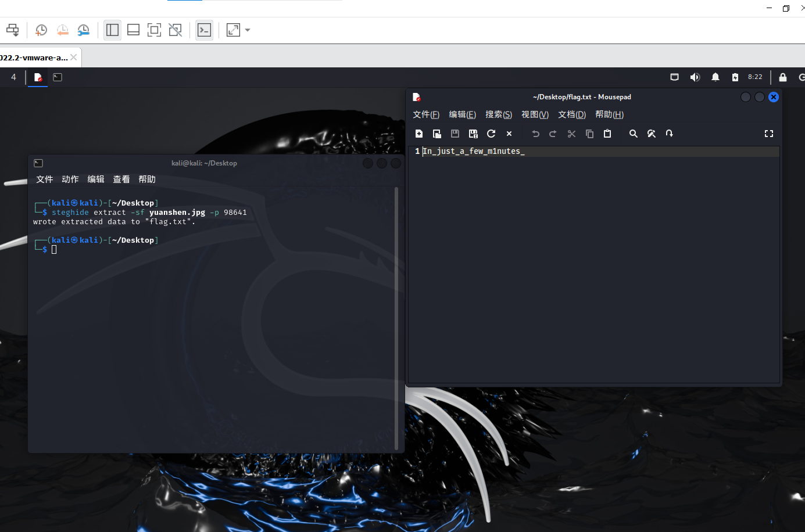This screenshot has height=532, width=805.
Task: Open the 搜索(S) menu in Mousepad
Action: tap(499, 114)
